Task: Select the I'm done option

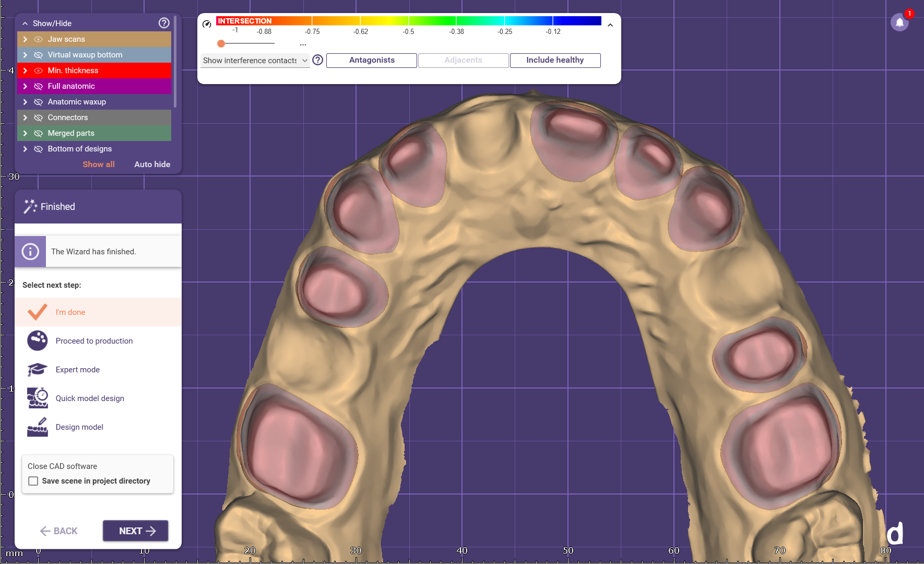Action: [70, 312]
